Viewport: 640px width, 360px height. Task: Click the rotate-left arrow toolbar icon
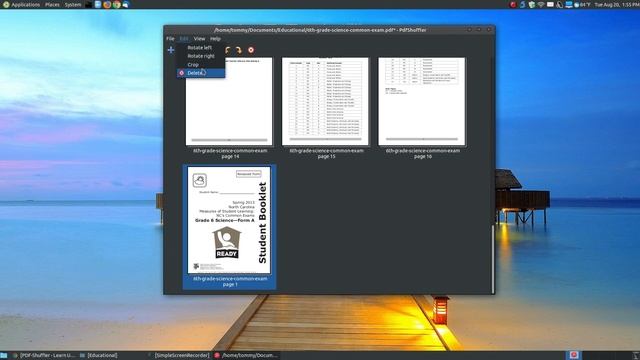point(228,50)
